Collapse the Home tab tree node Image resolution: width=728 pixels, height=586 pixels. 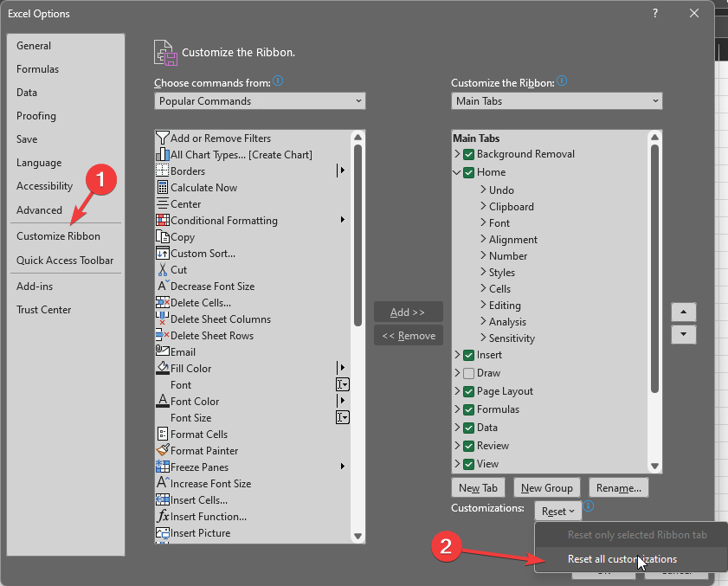pyautogui.click(x=457, y=172)
